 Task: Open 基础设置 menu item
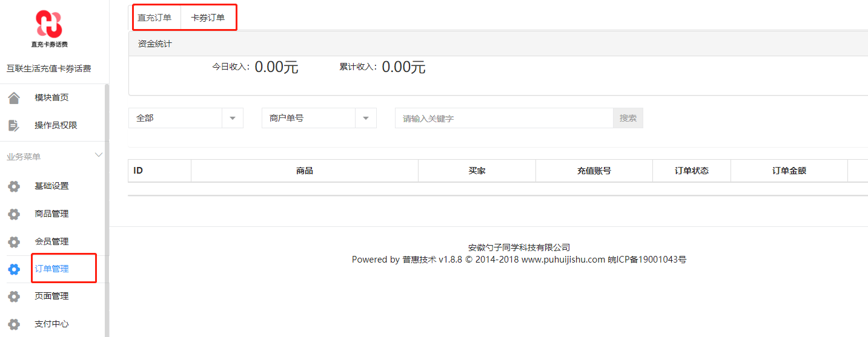click(51, 186)
